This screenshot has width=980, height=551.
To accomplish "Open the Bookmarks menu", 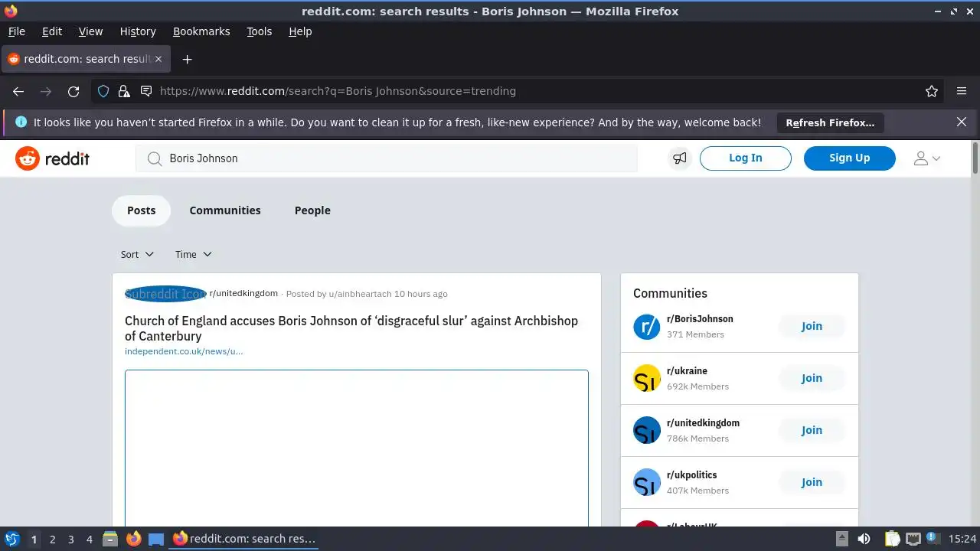I will [201, 31].
